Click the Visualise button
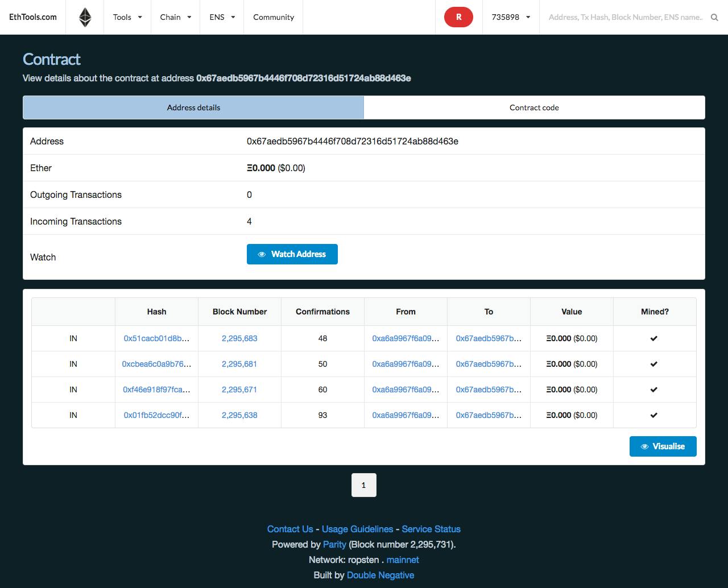 pyautogui.click(x=663, y=446)
